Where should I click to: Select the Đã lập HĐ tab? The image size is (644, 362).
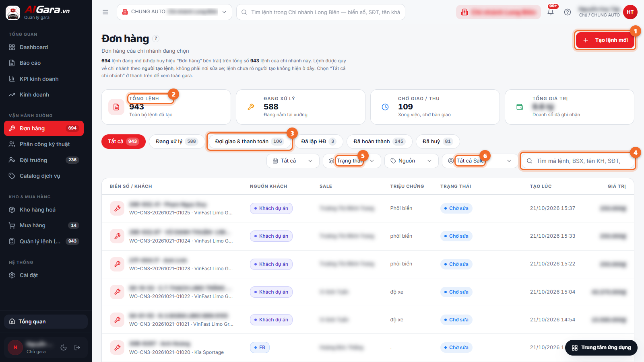click(x=318, y=142)
